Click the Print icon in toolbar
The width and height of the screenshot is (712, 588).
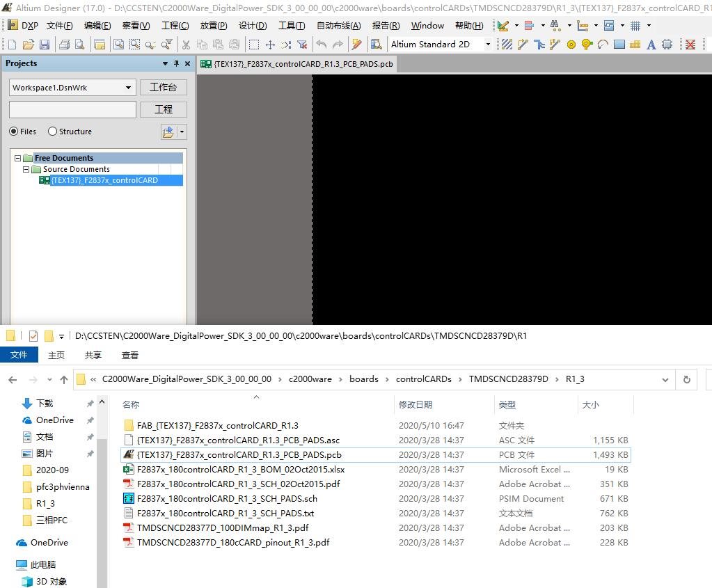tap(65, 44)
